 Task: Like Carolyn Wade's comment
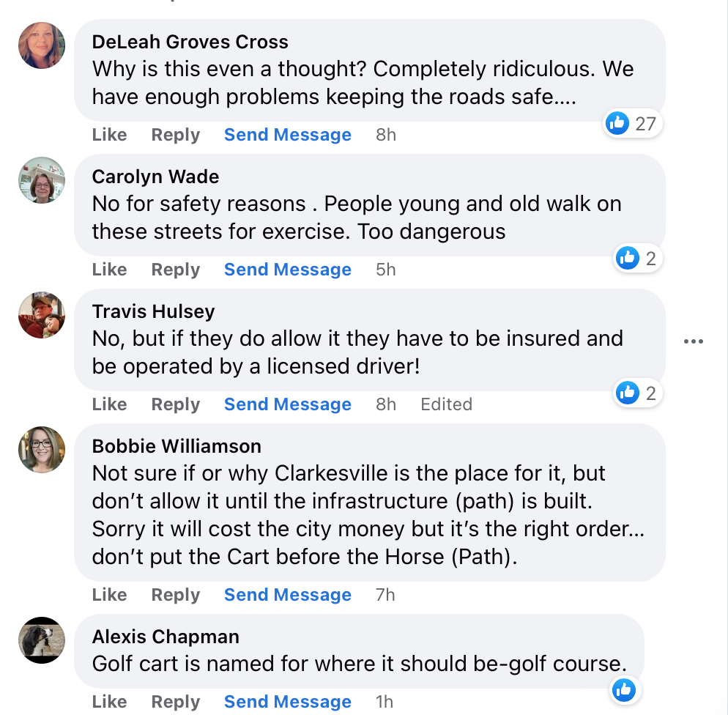109,270
